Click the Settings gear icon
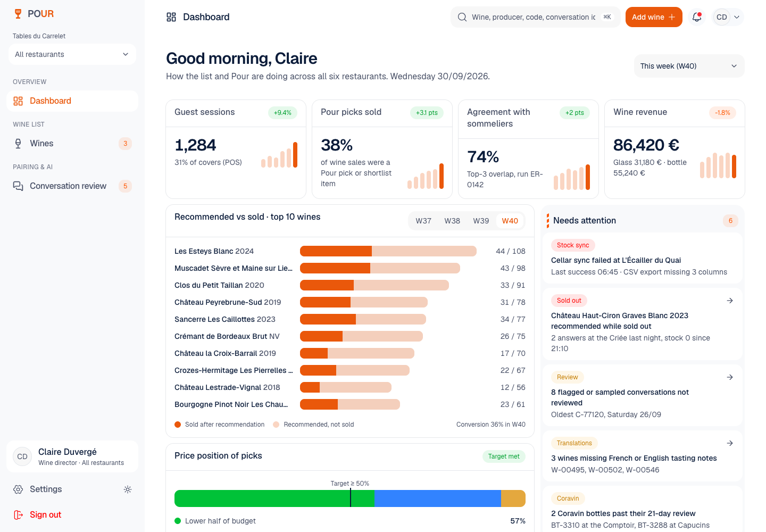This screenshot has width=766, height=532. pos(18,489)
